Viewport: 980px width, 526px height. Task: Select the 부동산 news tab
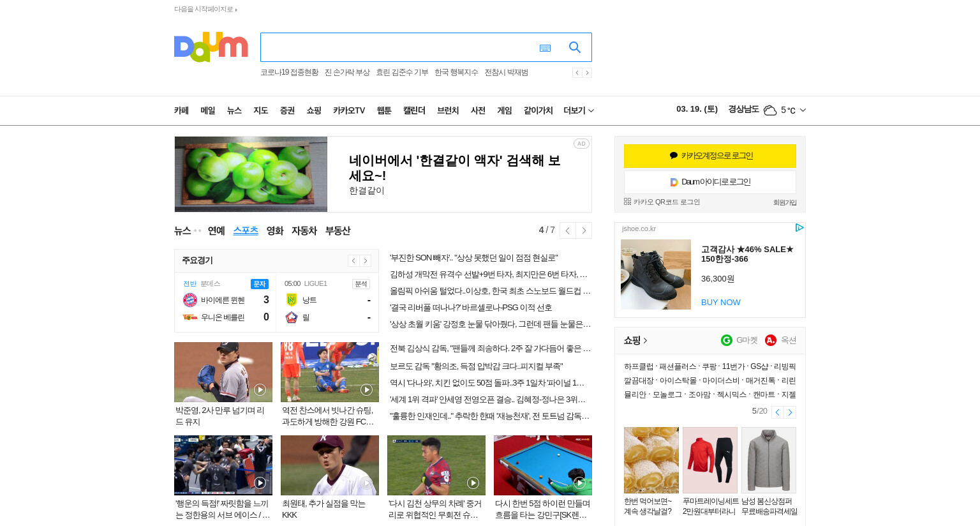tap(338, 230)
